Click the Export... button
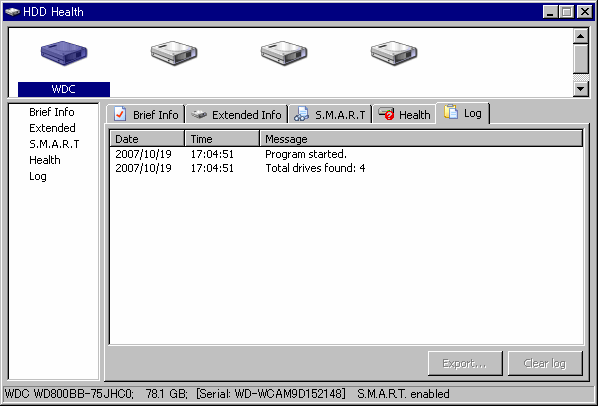 click(x=465, y=363)
